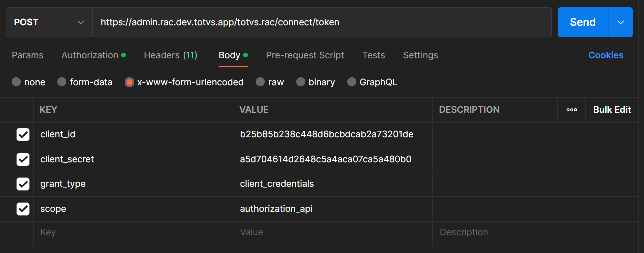
Task: Open the Cookies link
Action: (x=606, y=55)
